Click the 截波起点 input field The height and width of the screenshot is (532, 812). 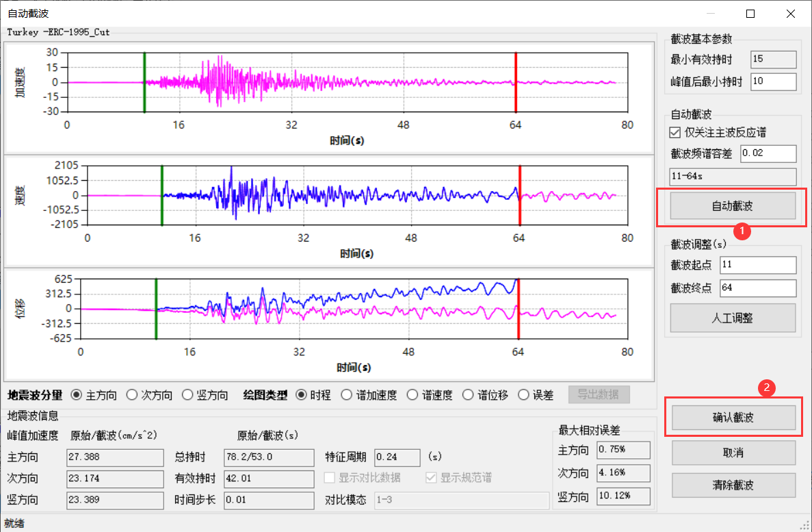tap(758, 265)
